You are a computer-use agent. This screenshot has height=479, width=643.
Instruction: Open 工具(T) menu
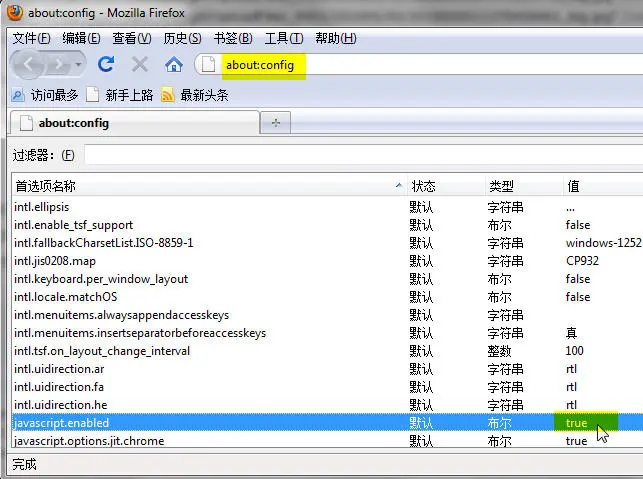pyautogui.click(x=284, y=38)
